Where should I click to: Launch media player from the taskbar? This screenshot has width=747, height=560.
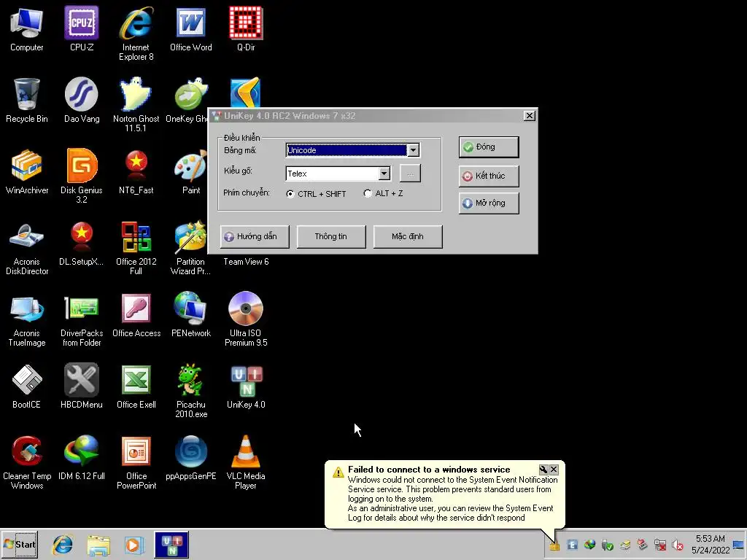tap(134, 545)
